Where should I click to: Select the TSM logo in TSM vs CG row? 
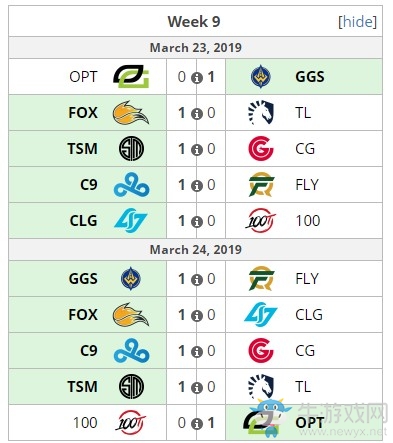coord(131,148)
